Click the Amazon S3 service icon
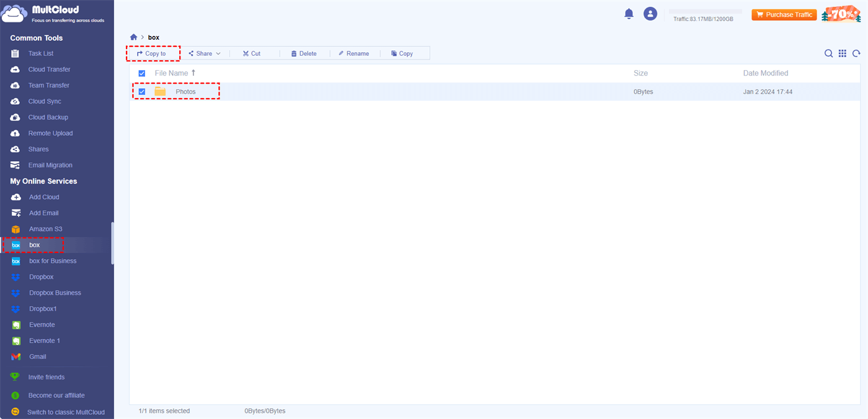868x419 pixels. tap(16, 229)
